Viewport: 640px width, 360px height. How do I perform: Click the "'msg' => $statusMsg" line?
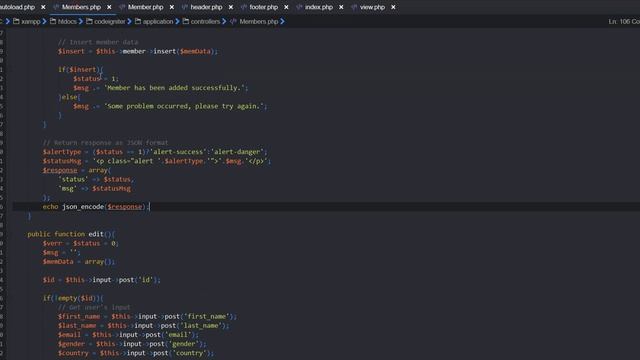click(94, 188)
